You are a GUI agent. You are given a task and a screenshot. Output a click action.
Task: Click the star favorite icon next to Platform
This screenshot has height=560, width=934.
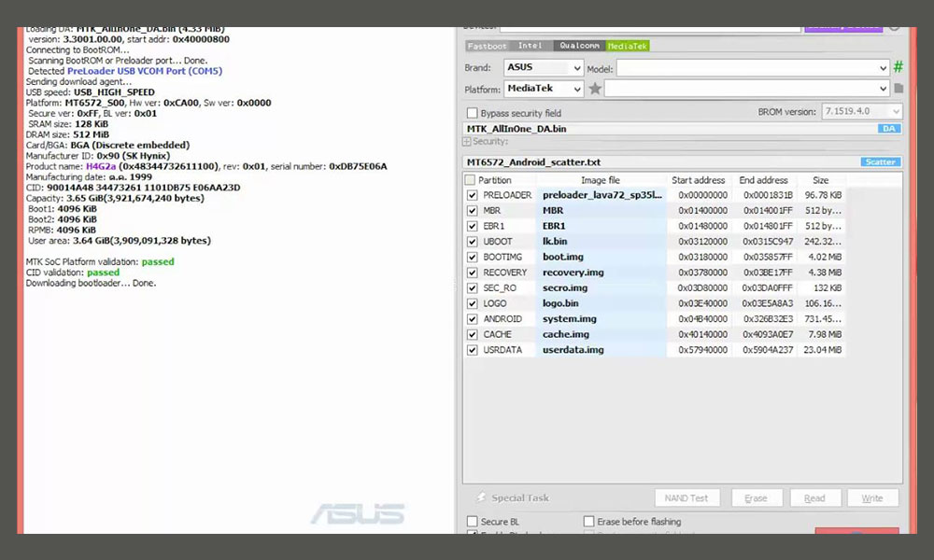[594, 89]
